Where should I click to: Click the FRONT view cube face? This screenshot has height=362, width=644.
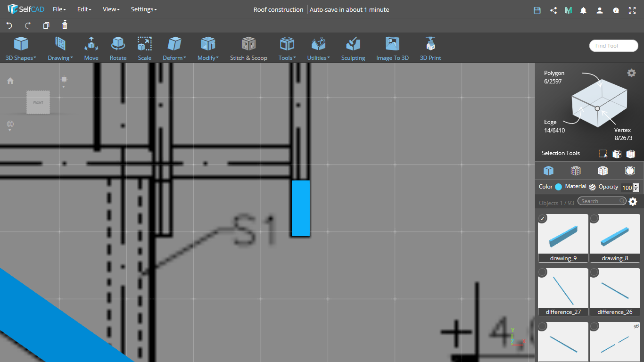click(38, 102)
